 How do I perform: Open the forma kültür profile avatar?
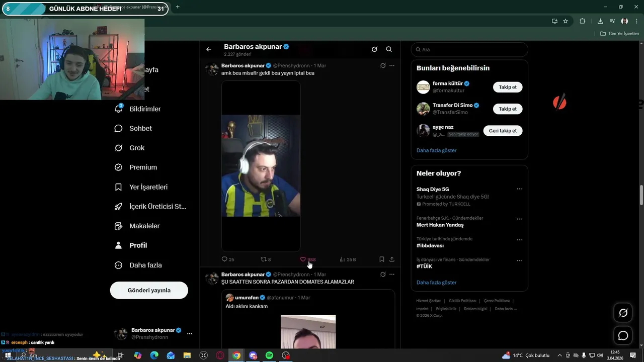423,87
